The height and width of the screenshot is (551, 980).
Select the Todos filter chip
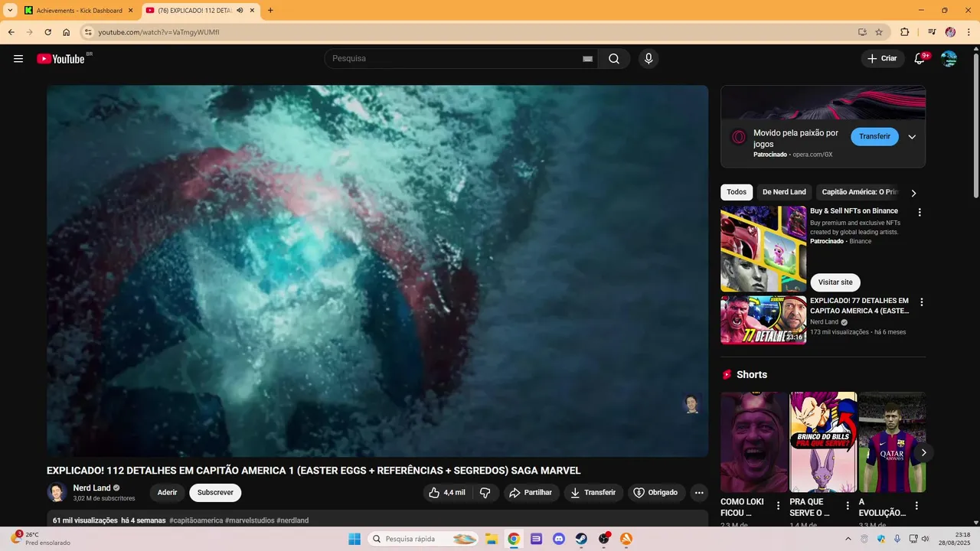737,192
